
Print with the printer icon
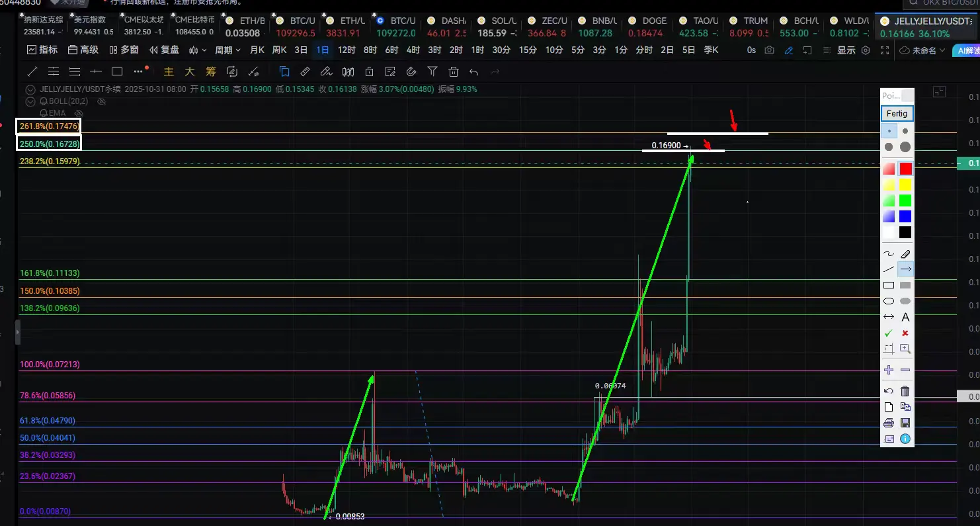[x=889, y=423]
